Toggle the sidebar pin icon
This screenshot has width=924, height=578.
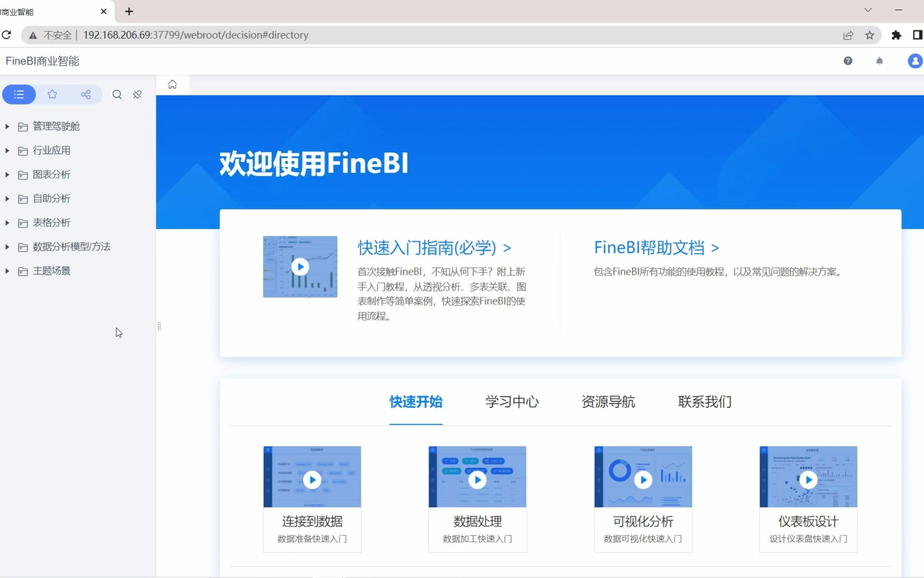(137, 95)
